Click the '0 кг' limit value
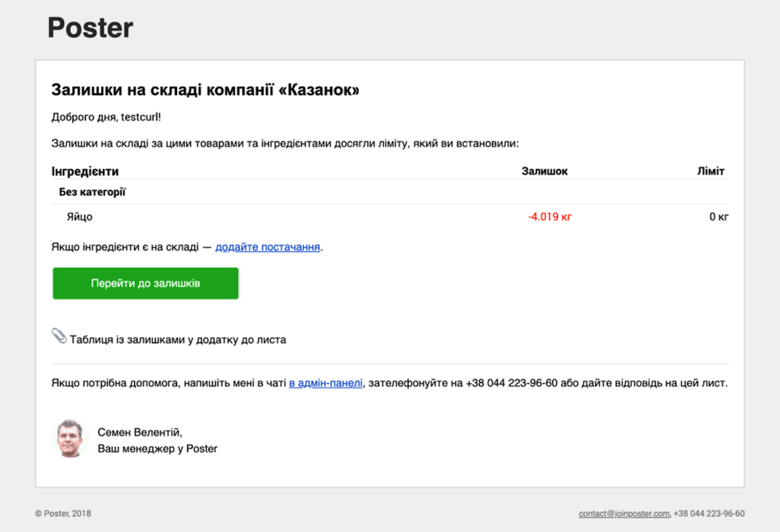The height and width of the screenshot is (532, 780). tap(719, 217)
